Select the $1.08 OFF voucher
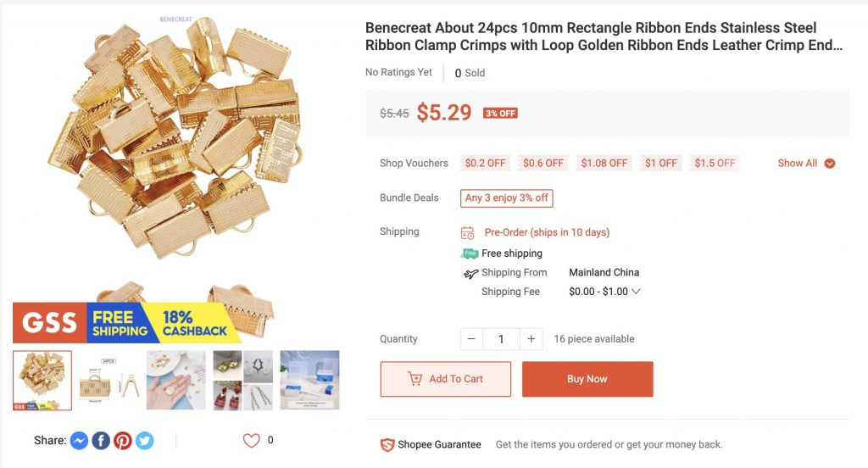The image size is (868, 468). (x=604, y=164)
